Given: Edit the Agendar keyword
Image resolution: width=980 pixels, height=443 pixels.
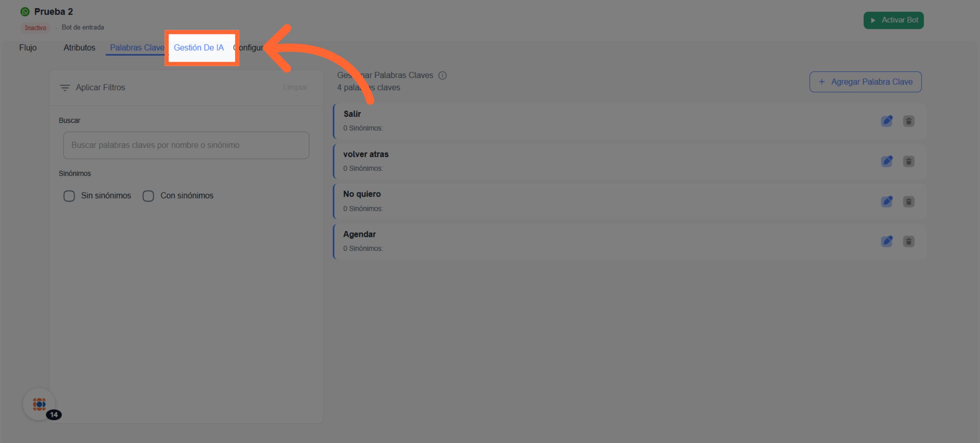Looking at the screenshot, I should pos(886,241).
